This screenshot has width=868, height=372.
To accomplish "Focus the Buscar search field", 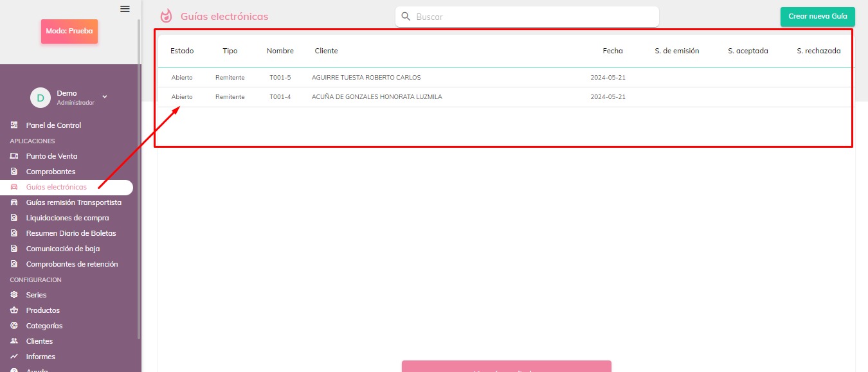I will point(534,17).
